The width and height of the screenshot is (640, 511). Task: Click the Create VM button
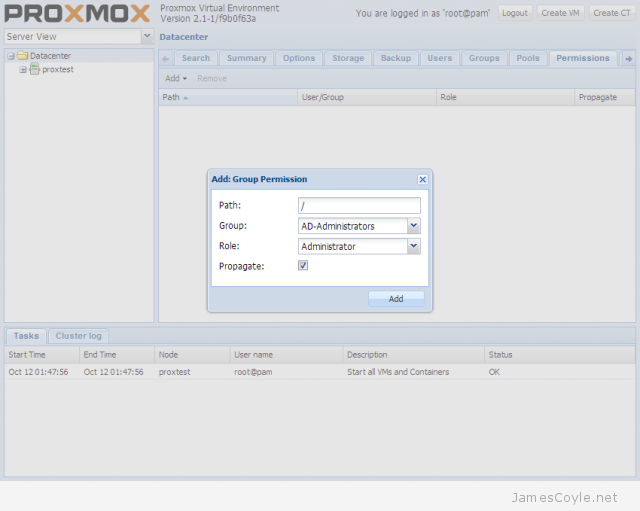click(560, 13)
